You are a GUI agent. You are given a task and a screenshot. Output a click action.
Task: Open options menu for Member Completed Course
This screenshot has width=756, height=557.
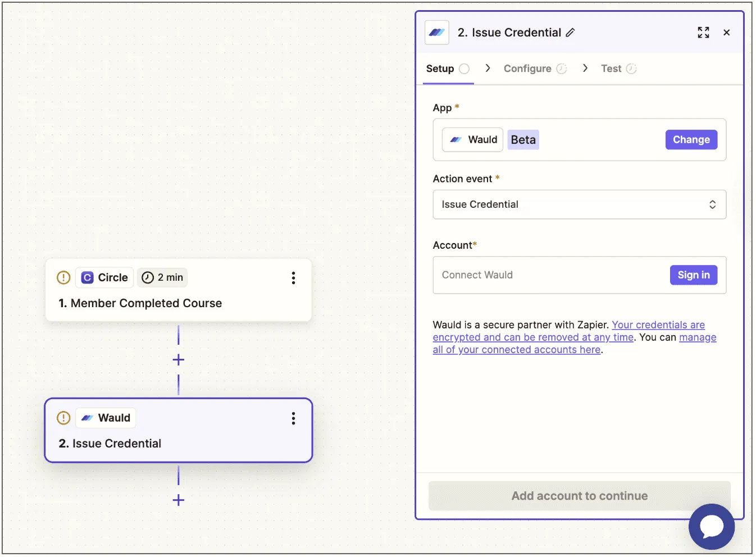tap(293, 278)
